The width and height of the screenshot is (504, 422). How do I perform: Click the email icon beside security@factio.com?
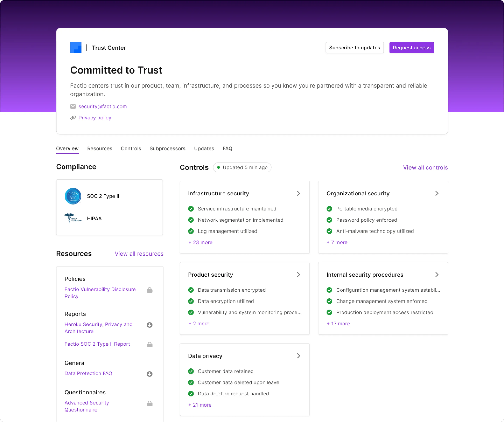(73, 106)
